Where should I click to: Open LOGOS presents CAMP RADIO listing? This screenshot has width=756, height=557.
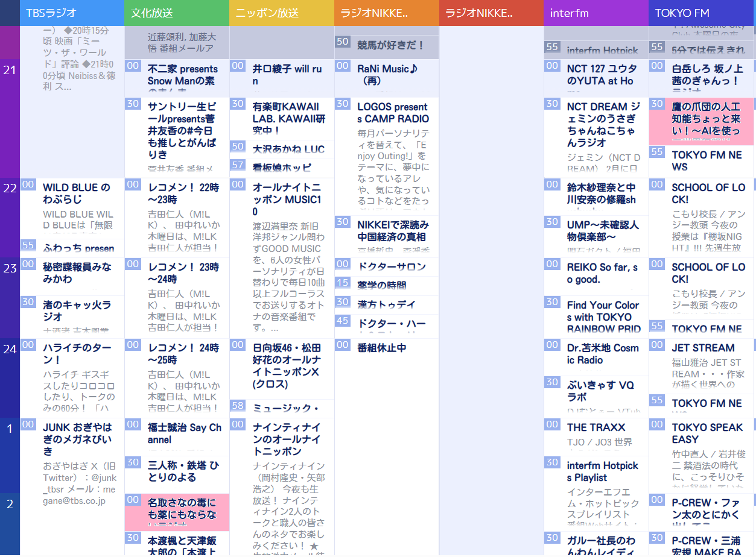click(x=392, y=113)
